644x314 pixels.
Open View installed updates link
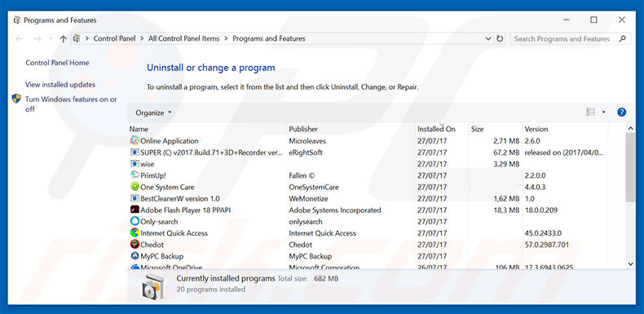tap(60, 84)
